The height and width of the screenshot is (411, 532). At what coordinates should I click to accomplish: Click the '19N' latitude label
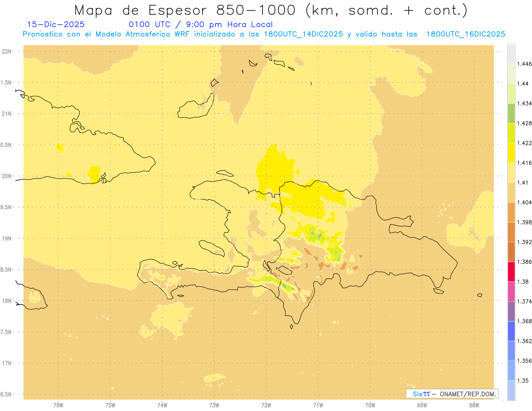[7, 239]
